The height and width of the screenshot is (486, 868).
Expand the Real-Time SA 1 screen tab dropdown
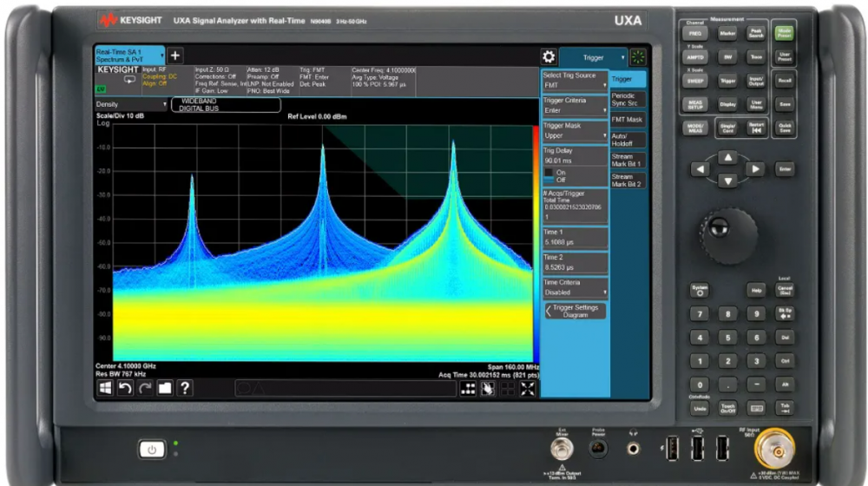129,56
